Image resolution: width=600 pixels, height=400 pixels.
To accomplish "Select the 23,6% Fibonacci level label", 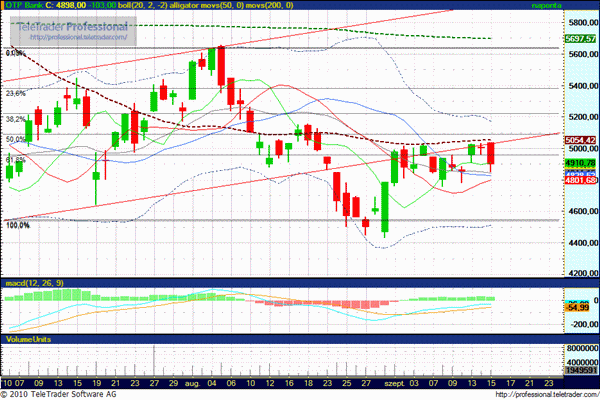I will pyautogui.click(x=16, y=93).
